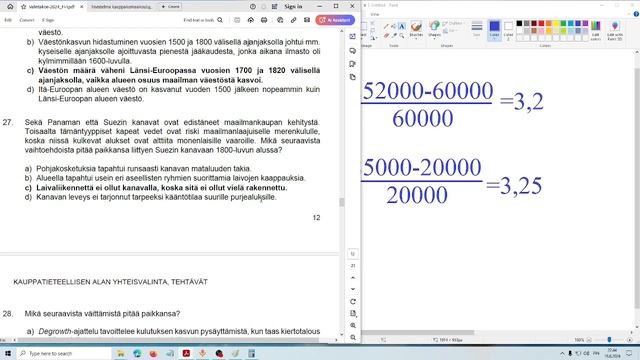Click the heading KAUPPATIETEELLISEN ALAN YHTEISVALINTA
Viewport: 640px width, 360px height.
[111, 282]
